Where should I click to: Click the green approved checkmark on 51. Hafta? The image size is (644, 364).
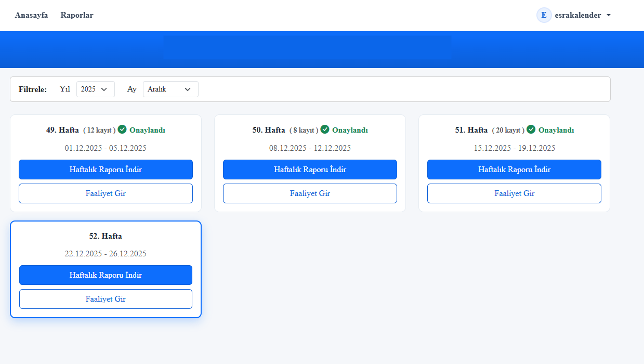point(531,129)
